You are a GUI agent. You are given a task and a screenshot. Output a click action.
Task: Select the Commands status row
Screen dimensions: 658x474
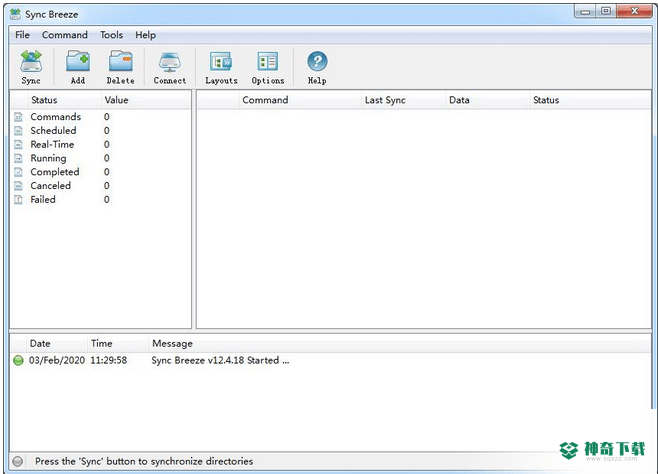click(101, 117)
